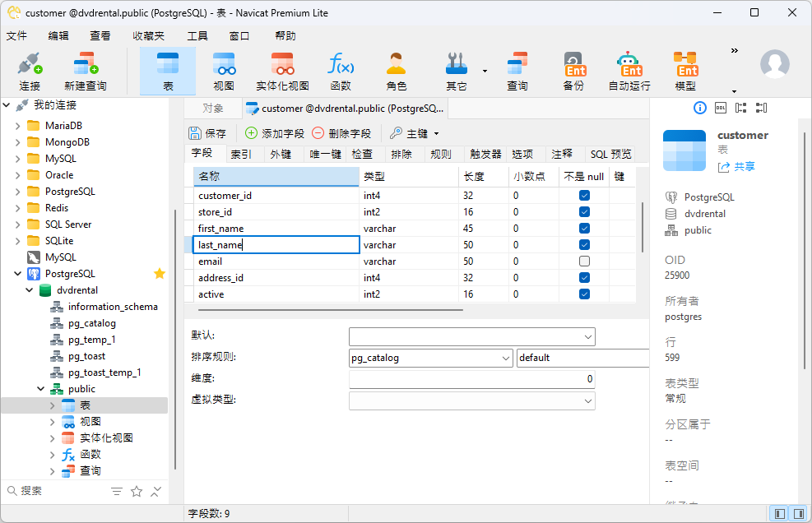Screen dimensions: 812x523
Task: Click the 新建查询 new query icon
Action: (x=86, y=72)
